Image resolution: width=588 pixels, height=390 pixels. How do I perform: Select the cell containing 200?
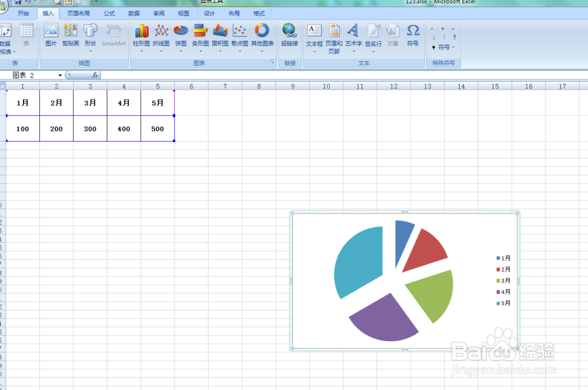point(56,129)
